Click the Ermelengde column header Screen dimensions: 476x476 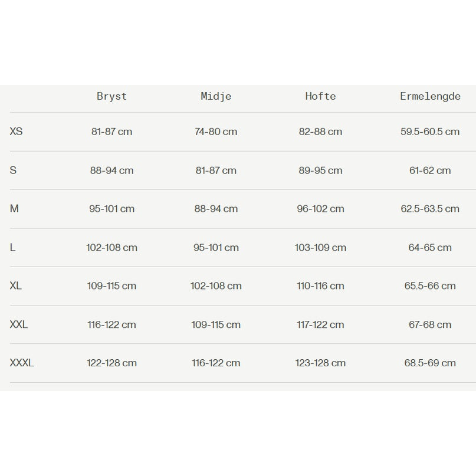(430, 96)
